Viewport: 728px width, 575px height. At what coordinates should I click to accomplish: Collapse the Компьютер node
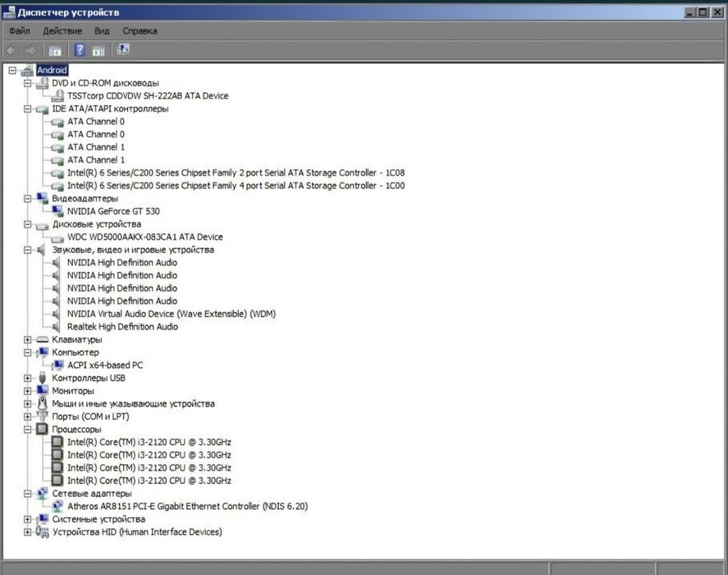click(27, 353)
